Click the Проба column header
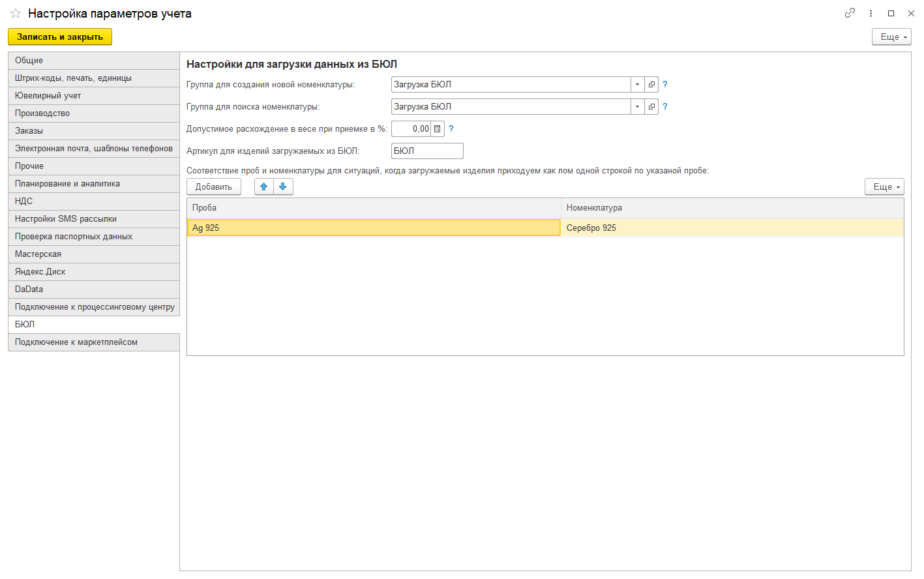The width and height of the screenshot is (924, 579). [374, 208]
